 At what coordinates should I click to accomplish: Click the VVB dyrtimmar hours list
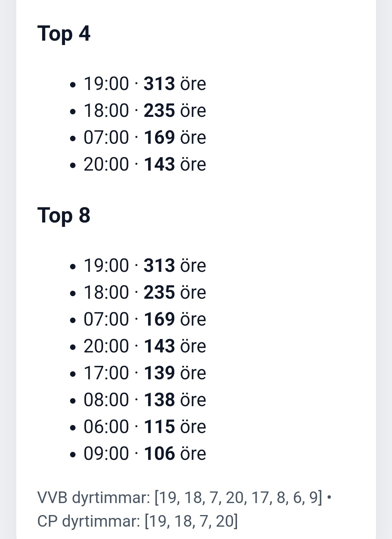pyautogui.click(x=238, y=497)
